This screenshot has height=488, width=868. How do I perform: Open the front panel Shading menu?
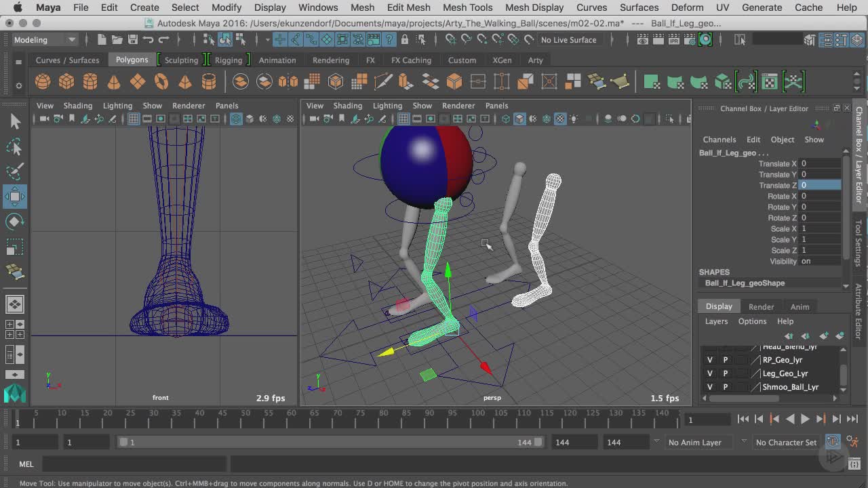click(x=78, y=106)
